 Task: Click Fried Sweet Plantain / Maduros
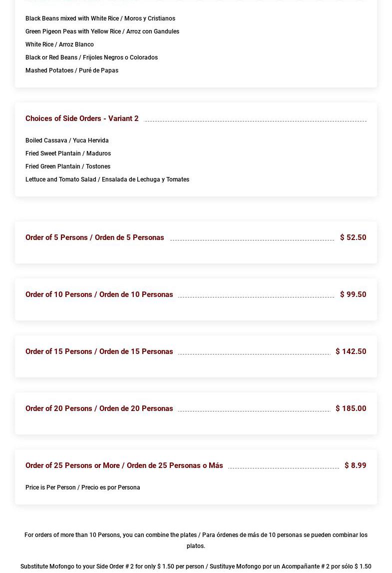[68, 153]
